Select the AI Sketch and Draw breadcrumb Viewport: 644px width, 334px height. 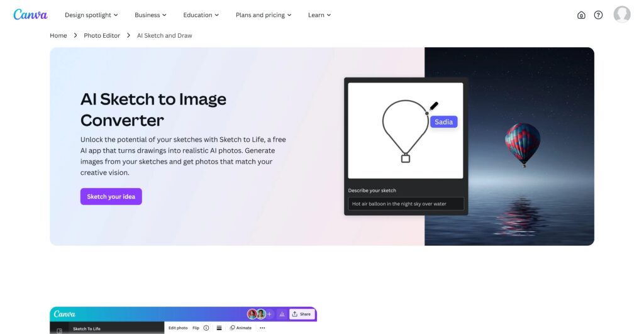(x=164, y=35)
